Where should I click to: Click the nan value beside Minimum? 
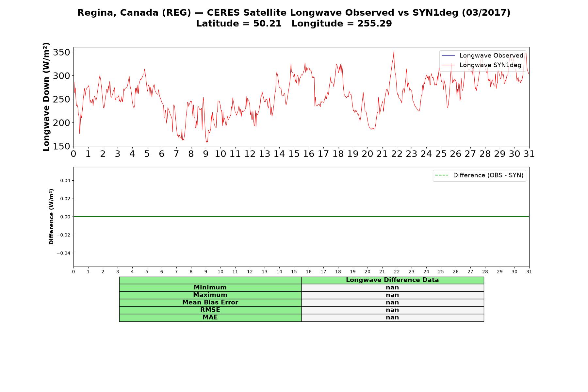coord(392,287)
